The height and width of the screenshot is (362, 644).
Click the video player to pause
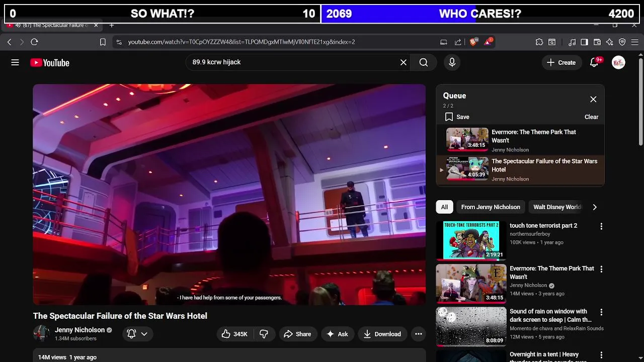[229, 194]
